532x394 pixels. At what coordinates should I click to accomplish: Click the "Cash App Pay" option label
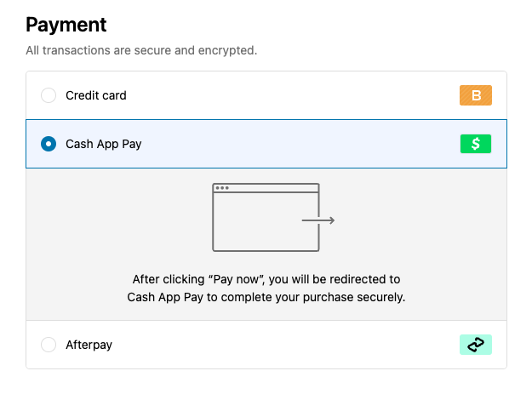[x=104, y=144]
